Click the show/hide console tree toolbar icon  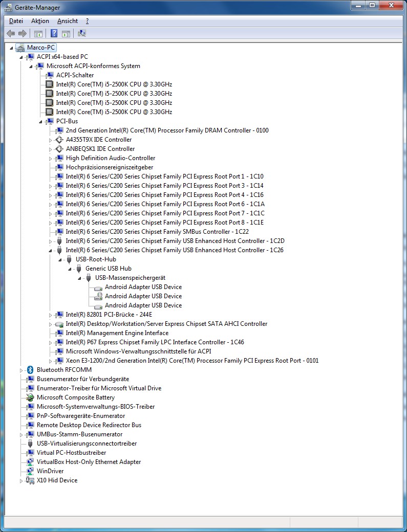click(38, 33)
